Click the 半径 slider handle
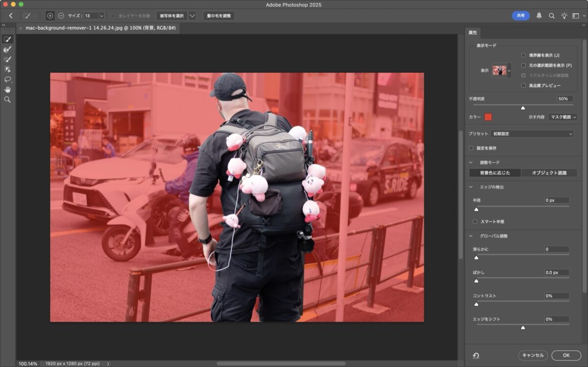 (476, 209)
